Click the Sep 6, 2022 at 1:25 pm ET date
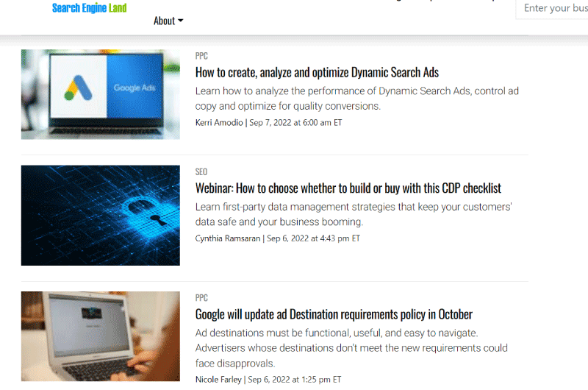The height and width of the screenshot is (390, 588). tap(295, 380)
